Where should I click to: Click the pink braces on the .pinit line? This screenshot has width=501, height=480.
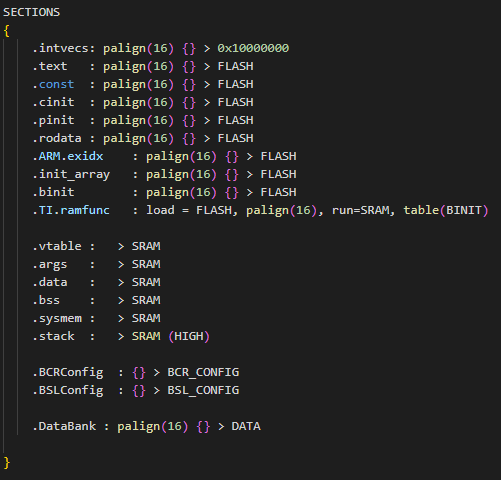click(x=189, y=120)
